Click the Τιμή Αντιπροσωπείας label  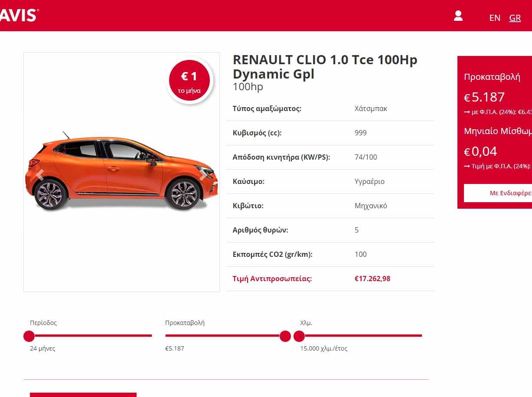(x=272, y=279)
